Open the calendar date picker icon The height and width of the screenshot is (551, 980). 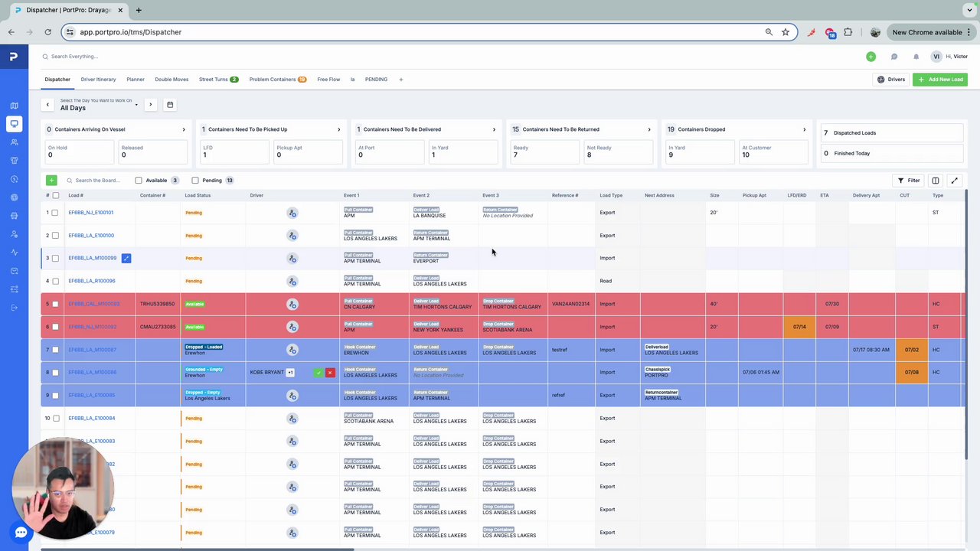point(170,105)
